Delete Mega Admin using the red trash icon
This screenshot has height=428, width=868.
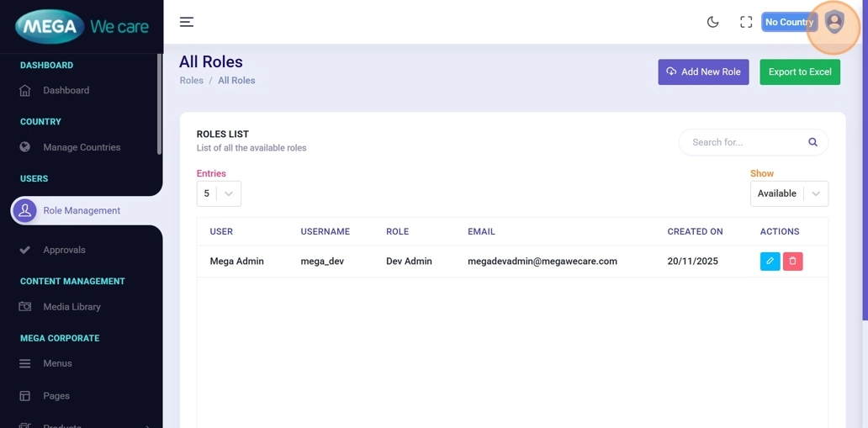[792, 262]
